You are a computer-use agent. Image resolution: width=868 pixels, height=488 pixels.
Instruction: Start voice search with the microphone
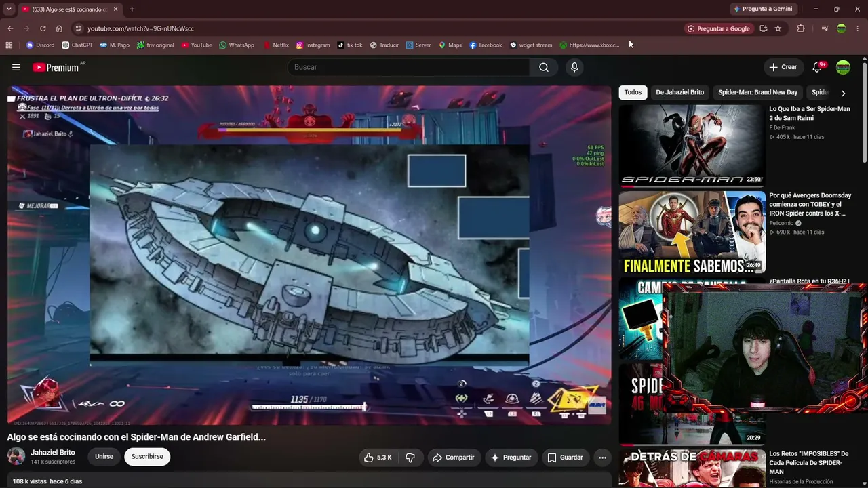[574, 67]
